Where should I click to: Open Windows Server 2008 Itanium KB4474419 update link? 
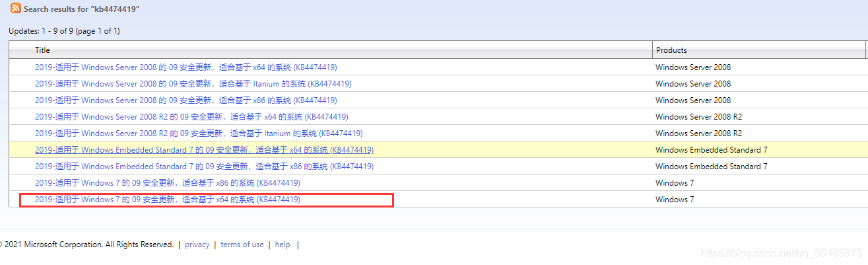(193, 84)
